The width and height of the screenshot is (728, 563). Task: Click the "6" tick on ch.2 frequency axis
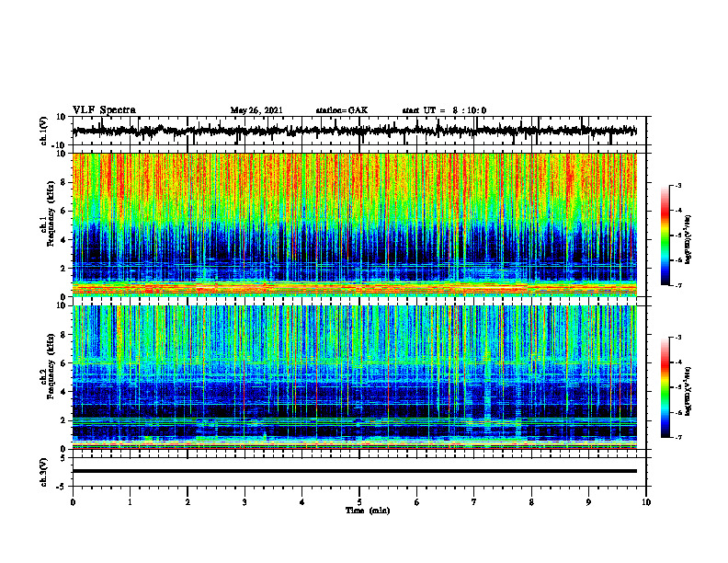tap(64, 363)
